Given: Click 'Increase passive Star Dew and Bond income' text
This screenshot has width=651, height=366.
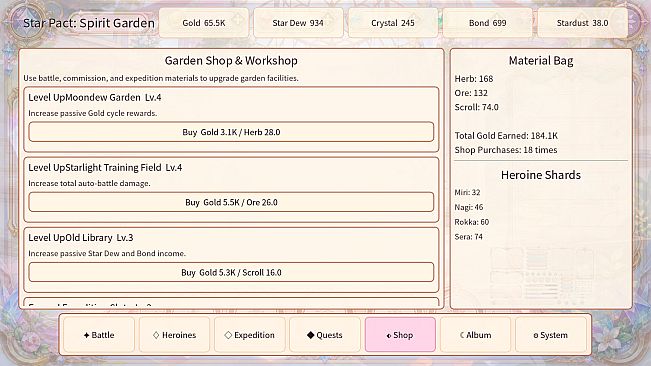Looking at the screenshot, I should 107,254.
